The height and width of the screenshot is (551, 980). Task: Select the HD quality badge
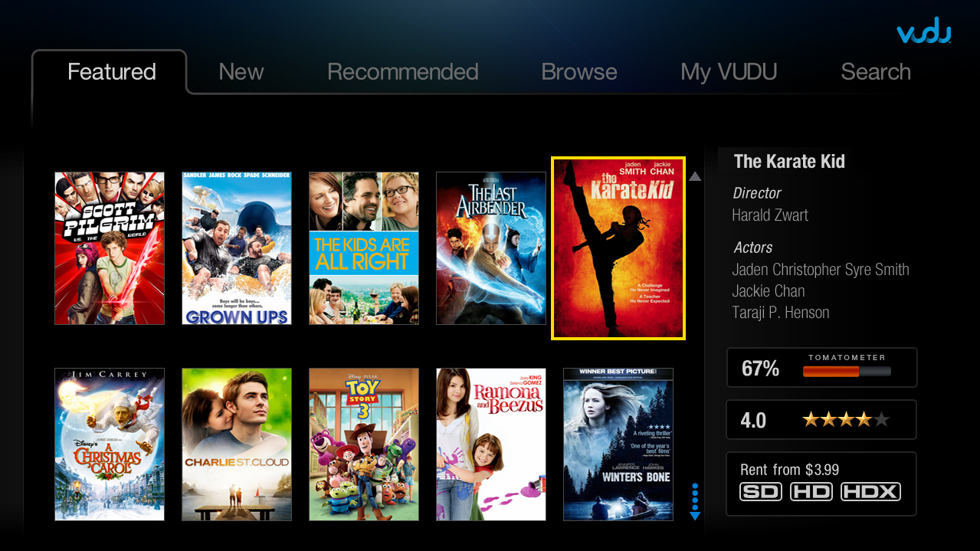[811, 491]
